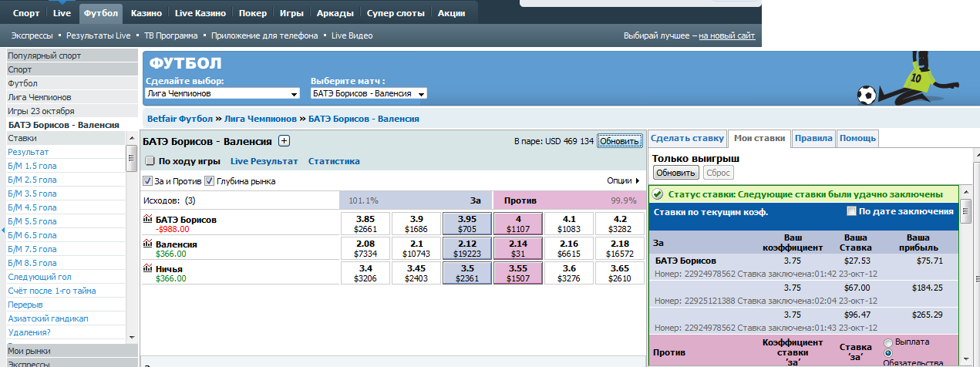Open Приложение для телефона link

pyautogui.click(x=264, y=35)
